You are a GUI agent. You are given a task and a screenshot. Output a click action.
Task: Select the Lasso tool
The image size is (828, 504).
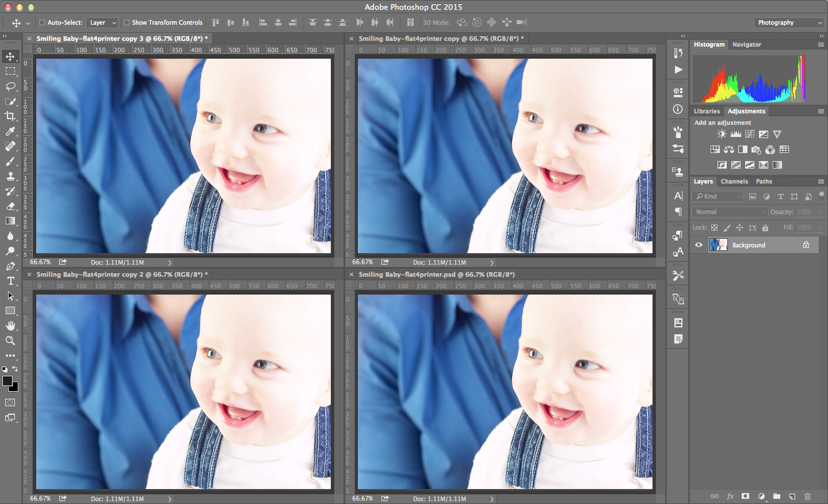(x=10, y=86)
